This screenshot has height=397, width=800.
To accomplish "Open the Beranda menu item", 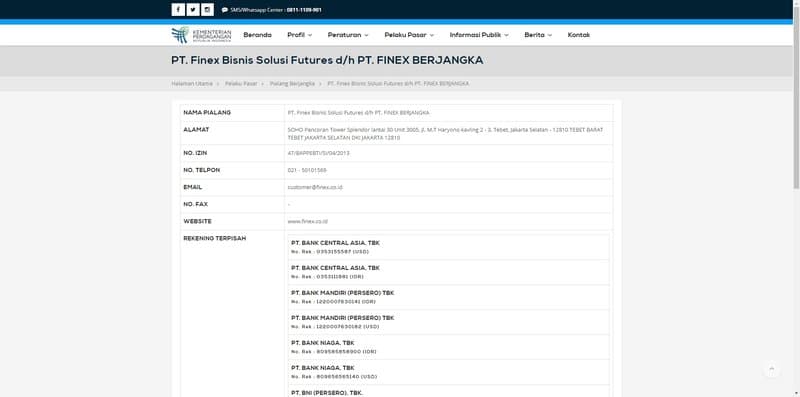I will tap(258, 35).
